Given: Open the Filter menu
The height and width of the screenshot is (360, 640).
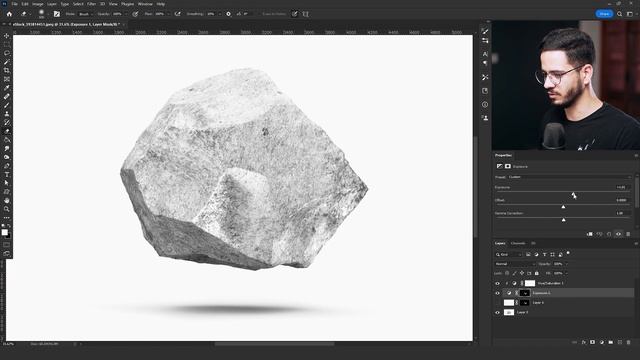Looking at the screenshot, I should click(91, 4).
